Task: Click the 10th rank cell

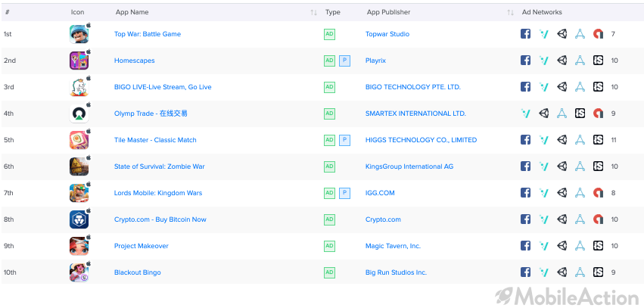Action: click(10, 272)
